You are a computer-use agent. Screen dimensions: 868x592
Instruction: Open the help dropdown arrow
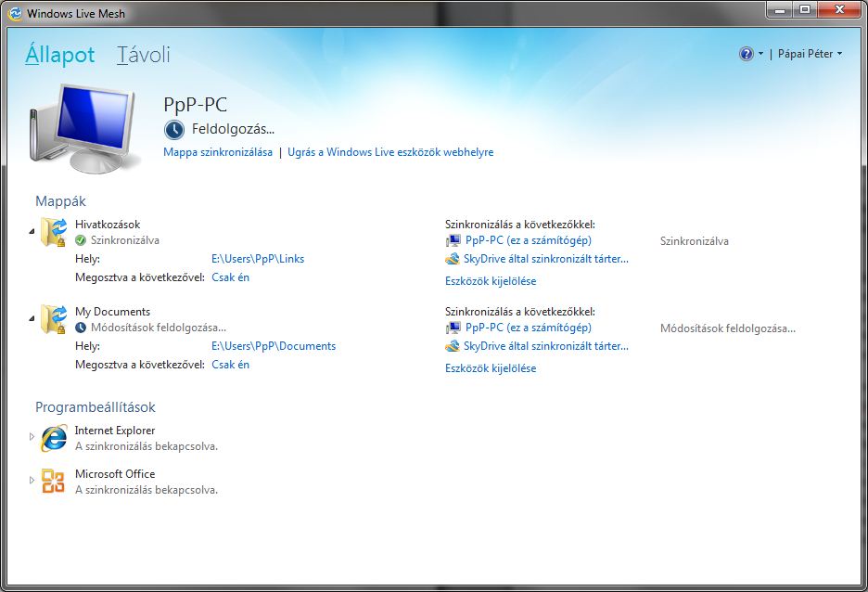tap(760, 54)
